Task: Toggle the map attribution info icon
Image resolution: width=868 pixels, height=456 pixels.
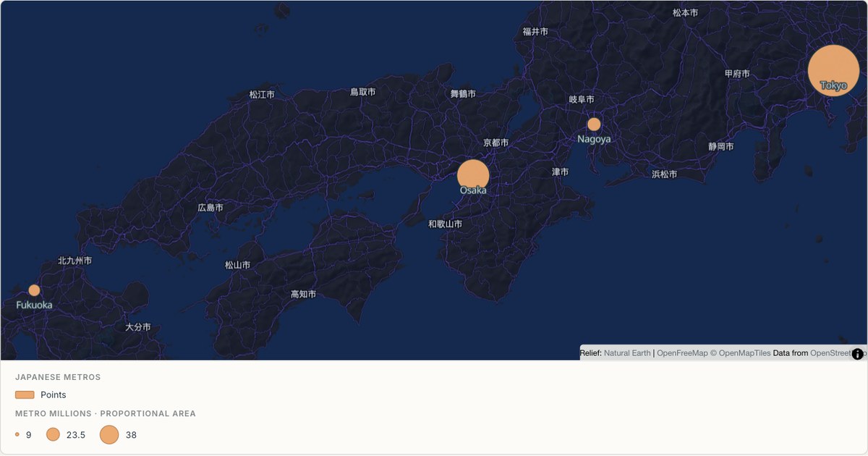Action: (x=858, y=353)
